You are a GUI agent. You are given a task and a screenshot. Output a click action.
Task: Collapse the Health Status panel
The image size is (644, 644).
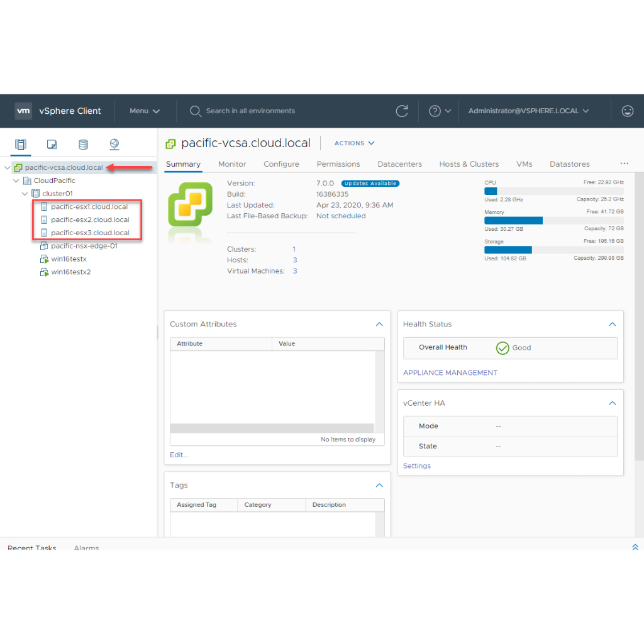pyautogui.click(x=612, y=325)
